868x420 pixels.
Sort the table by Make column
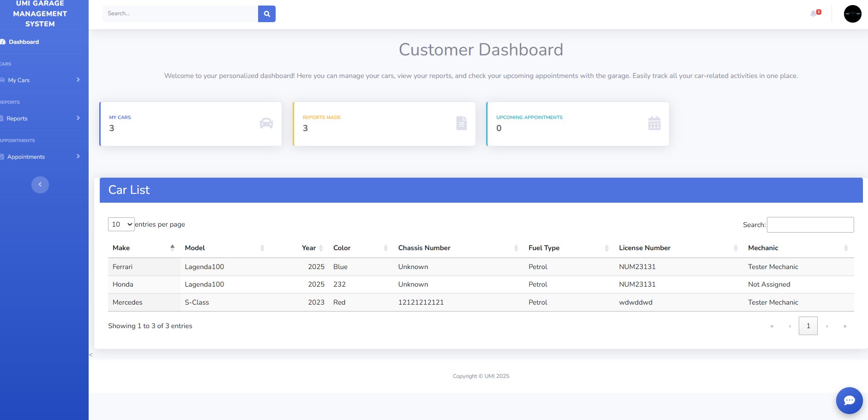[x=144, y=248]
